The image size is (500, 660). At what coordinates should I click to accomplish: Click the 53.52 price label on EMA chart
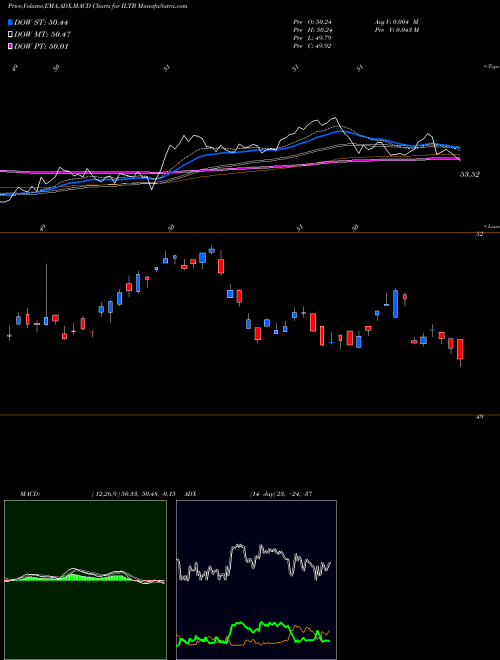click(470, 174)
